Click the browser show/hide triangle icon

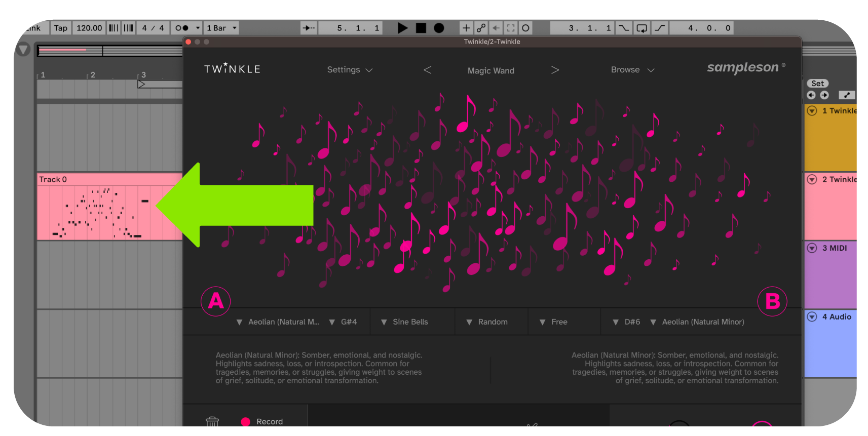coord(23,49)
